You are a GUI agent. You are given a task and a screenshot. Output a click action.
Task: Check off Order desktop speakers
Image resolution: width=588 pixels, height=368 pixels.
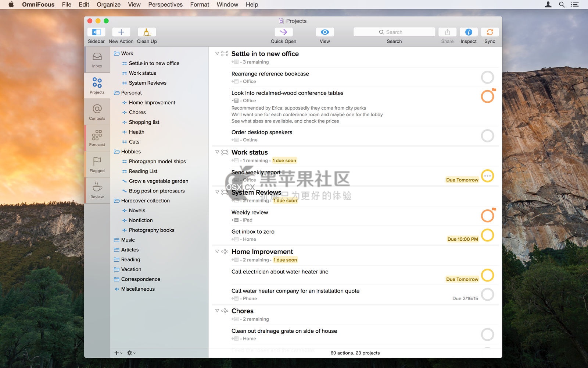pos(487,136)
